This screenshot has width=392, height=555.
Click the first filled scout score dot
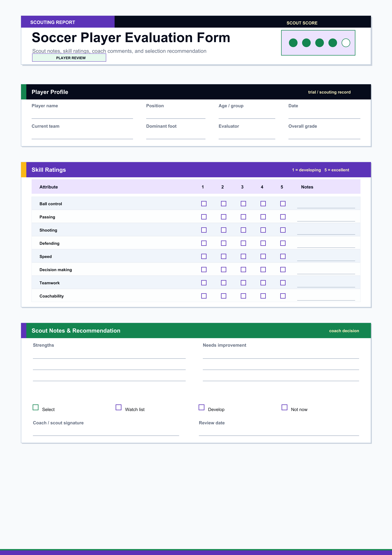point(293,43)
